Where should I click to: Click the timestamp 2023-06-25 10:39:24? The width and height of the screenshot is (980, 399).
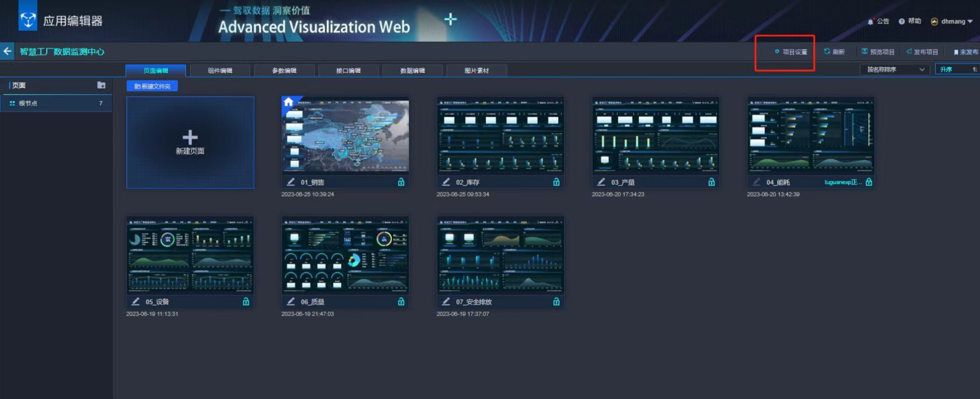307,194
